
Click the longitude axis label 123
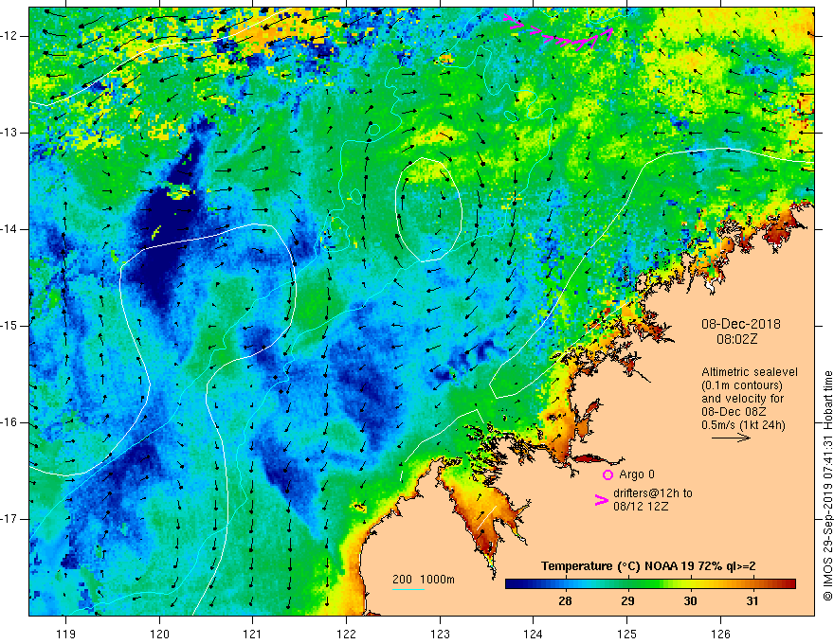coord(440,634)
